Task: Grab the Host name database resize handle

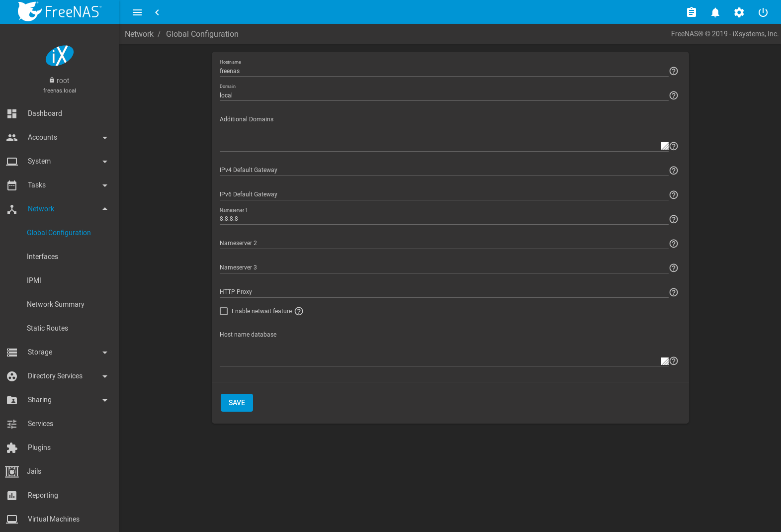Action: (x=665, y=361)
